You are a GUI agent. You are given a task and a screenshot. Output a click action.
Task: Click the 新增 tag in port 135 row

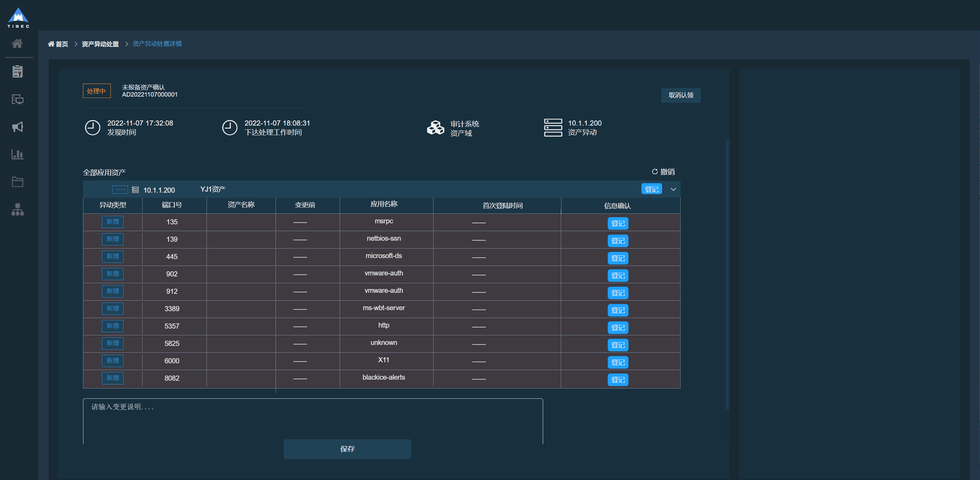[113, 222]
